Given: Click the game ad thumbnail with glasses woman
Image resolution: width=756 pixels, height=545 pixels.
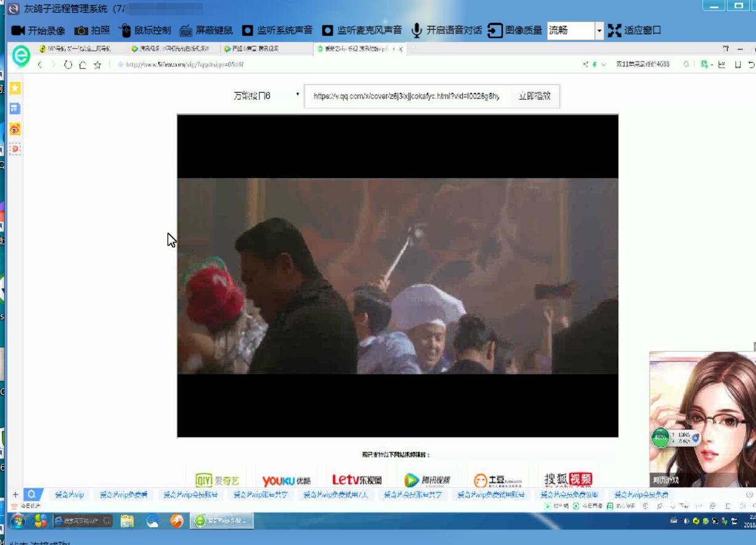Looking at the screenshot, I should [x=702, y=418].
